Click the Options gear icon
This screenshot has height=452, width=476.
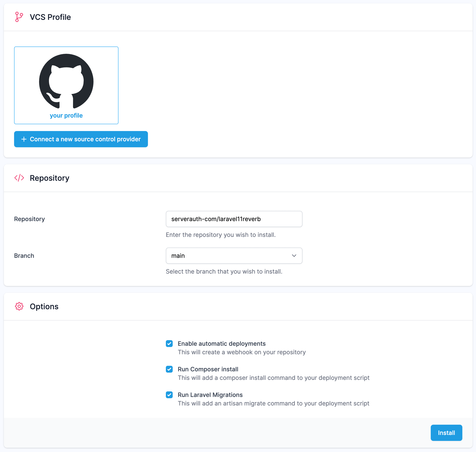click(19, 306)
